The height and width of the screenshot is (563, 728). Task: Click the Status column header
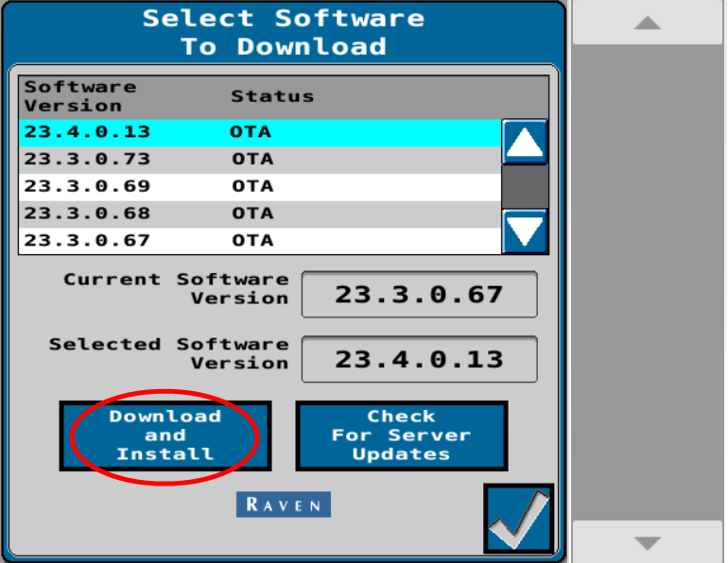tap(272, 96)
